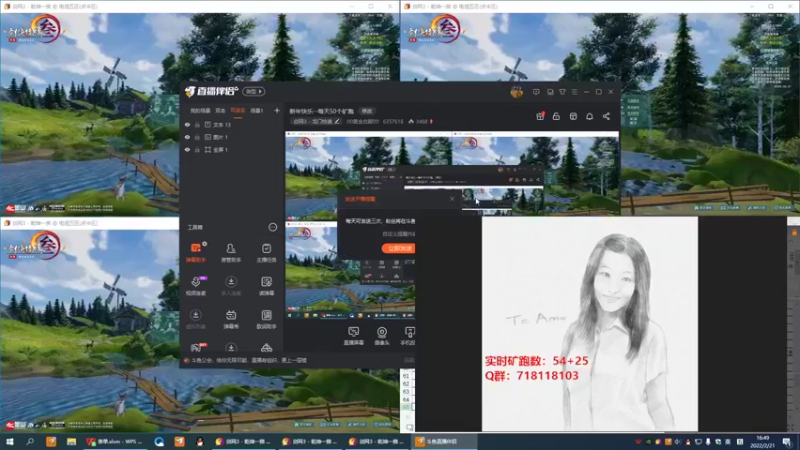800x450 pixels.
Task: Switch to the second scene tab
Action: pos(220,110)
